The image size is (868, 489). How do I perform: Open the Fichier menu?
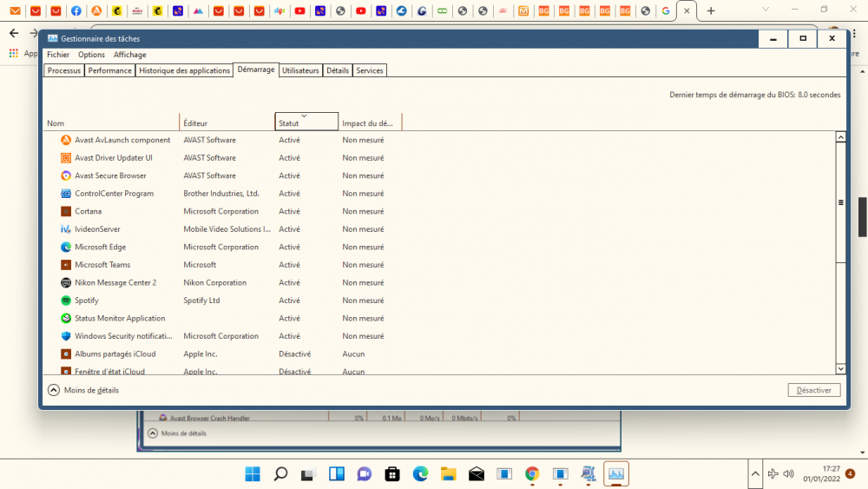(58, 55)
